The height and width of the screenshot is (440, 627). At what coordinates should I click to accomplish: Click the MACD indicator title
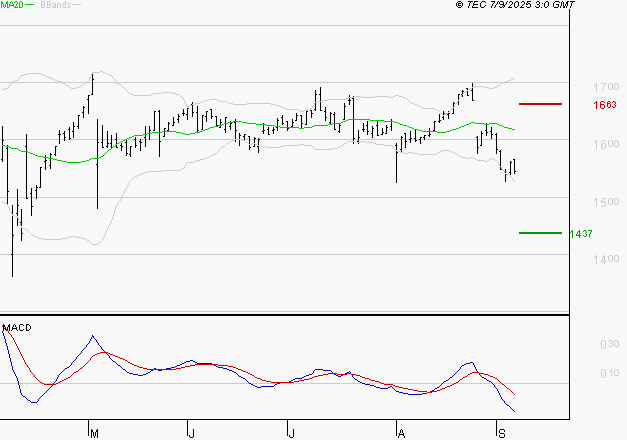(17, 328)
